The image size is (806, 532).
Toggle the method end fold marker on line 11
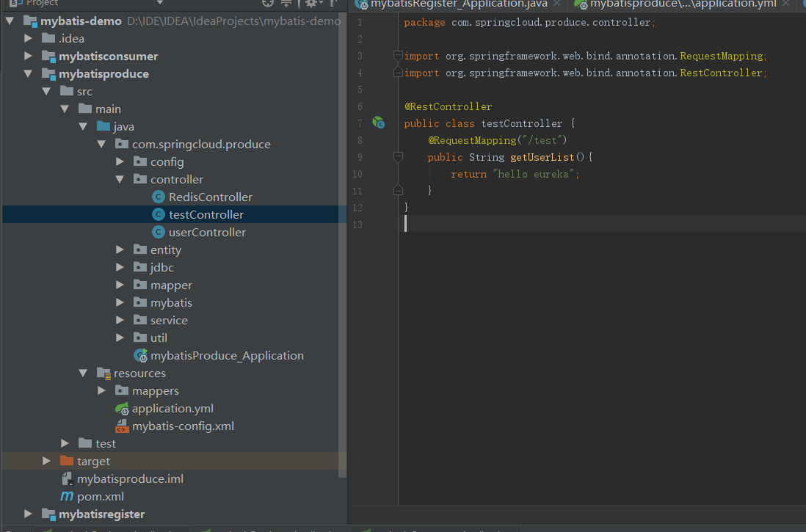click(398, 192)
